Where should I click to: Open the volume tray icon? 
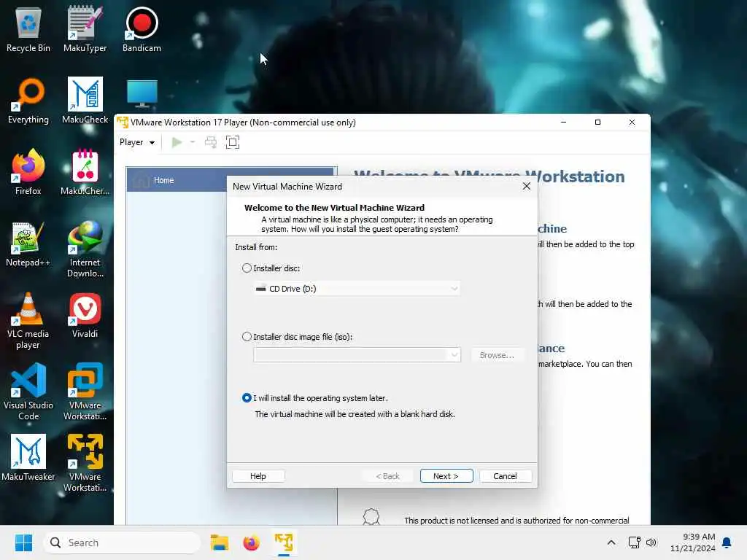point(651,542)
